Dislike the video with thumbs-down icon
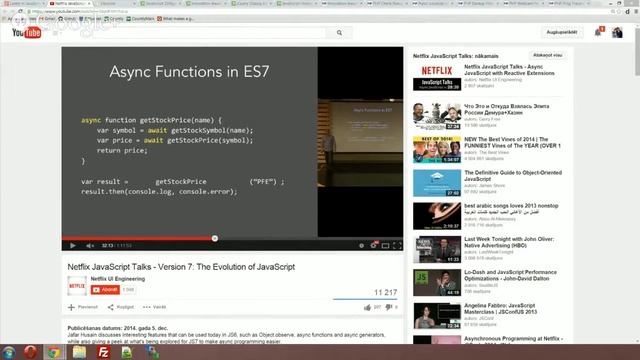The image size is (640, 360). click(389, 307)
